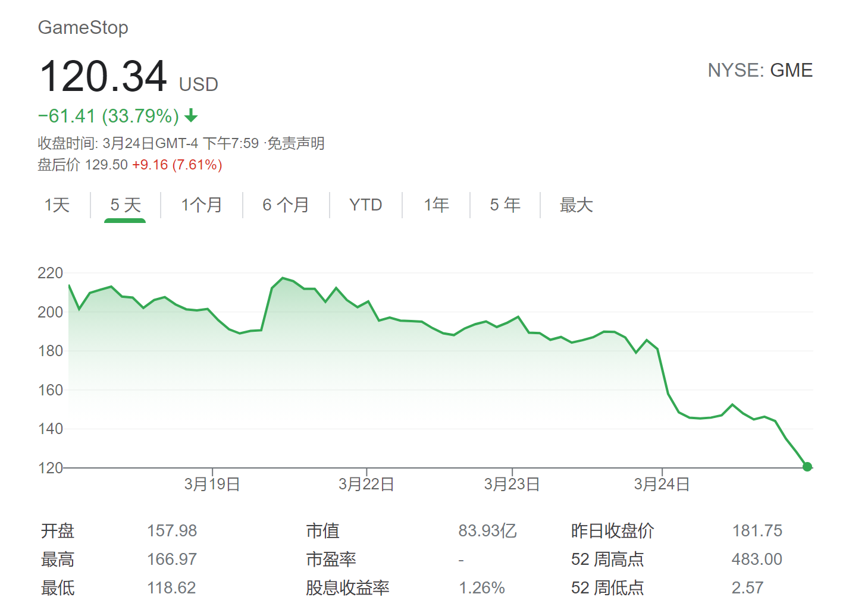This screenshot has height=616, width=846.
Task: Select the 5 天 time range tab
Action: (x=126, y=205)
